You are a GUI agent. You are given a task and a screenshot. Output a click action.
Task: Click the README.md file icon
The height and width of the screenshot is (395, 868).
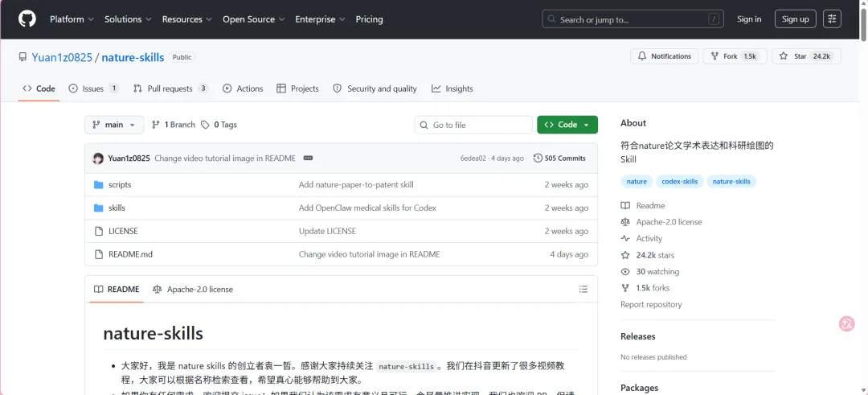[x=99, y=254]
